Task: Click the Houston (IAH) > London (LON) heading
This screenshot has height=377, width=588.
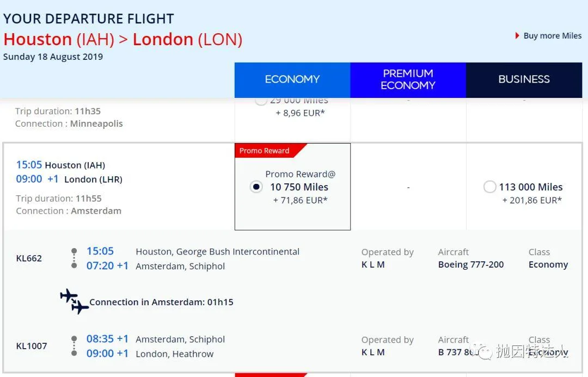Action: click(x=123, y=39)
